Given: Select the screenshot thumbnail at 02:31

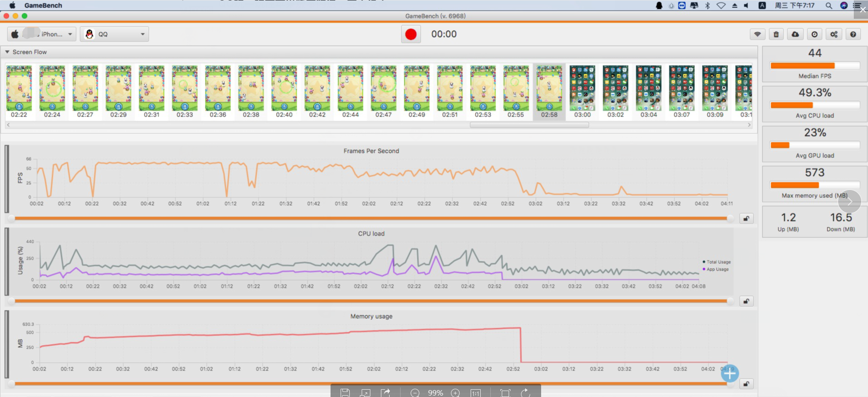Looking at the screenshot, I should point(152,92).
